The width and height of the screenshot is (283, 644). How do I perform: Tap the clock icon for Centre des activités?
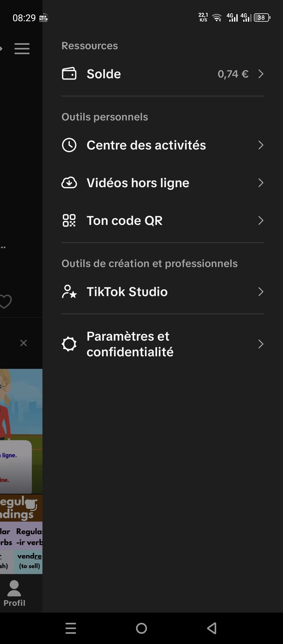69,145
